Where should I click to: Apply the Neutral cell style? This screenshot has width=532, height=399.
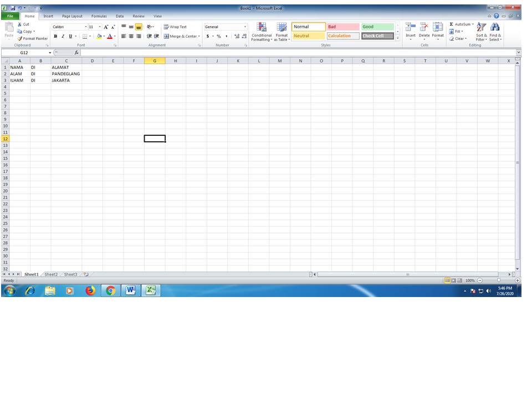click(x=308, y=36)
